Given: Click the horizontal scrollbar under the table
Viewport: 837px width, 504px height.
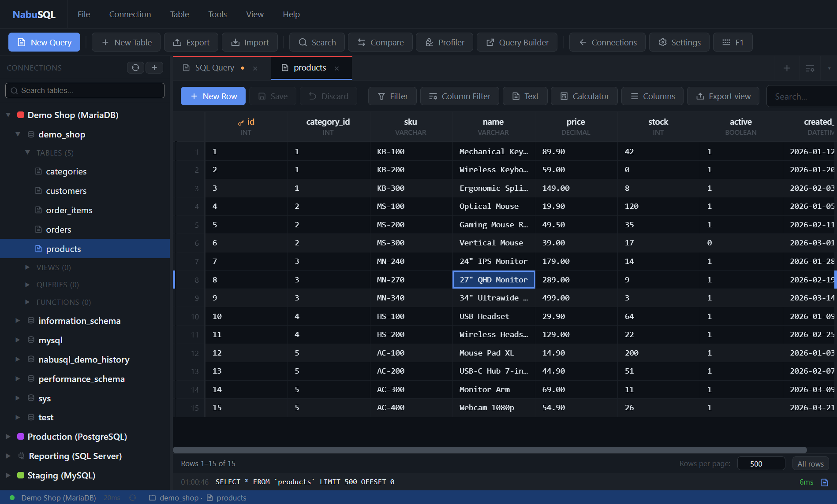Looking at the screenshot, I should 489,450.
